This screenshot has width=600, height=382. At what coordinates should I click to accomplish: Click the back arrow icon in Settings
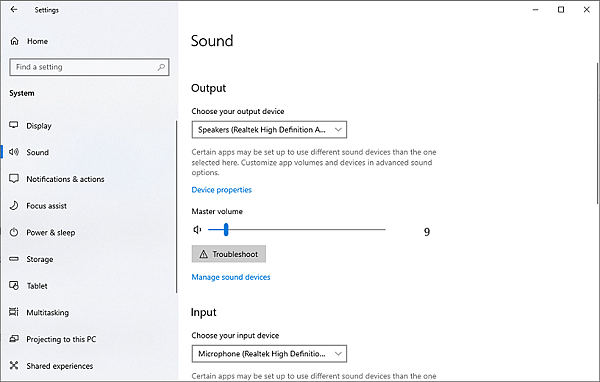(x=14, y=10)
